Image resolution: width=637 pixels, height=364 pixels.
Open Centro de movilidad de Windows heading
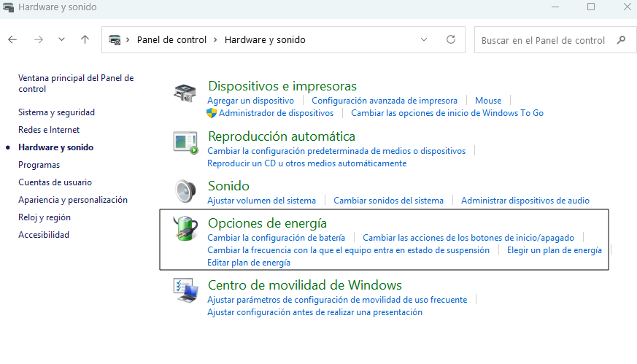point(305,285)
